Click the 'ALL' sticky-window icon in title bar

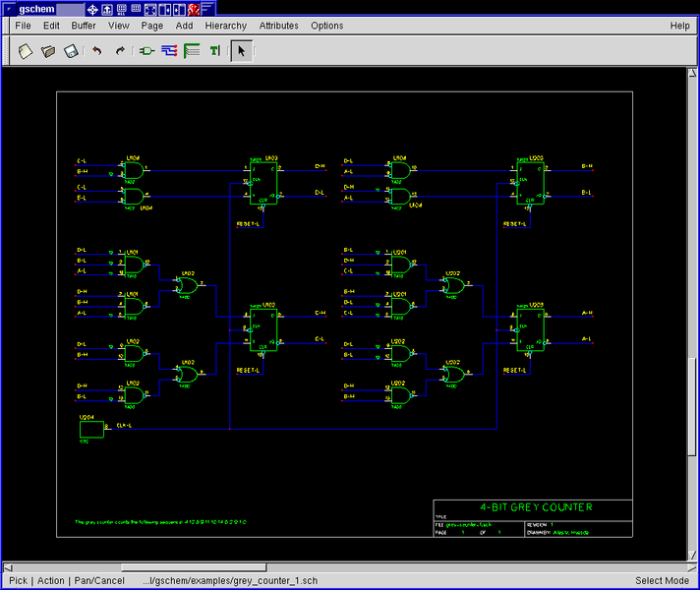tap(122, 9)
